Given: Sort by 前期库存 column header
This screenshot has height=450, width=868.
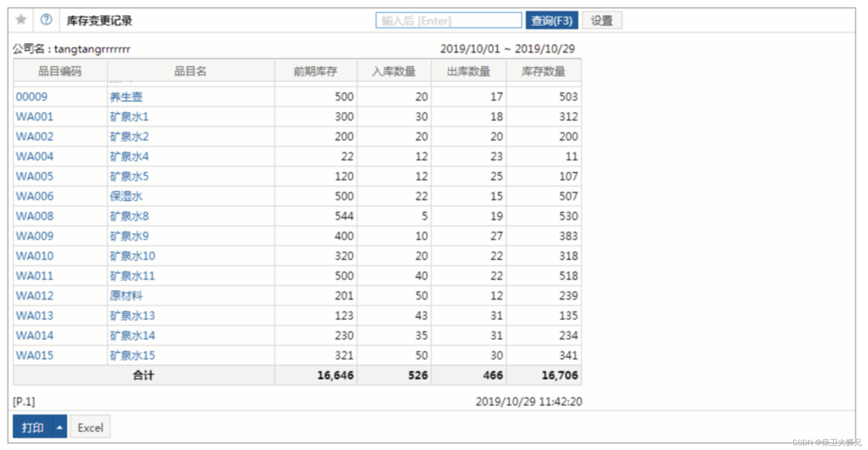Looking at the screenshot, I should coord(315,71).
